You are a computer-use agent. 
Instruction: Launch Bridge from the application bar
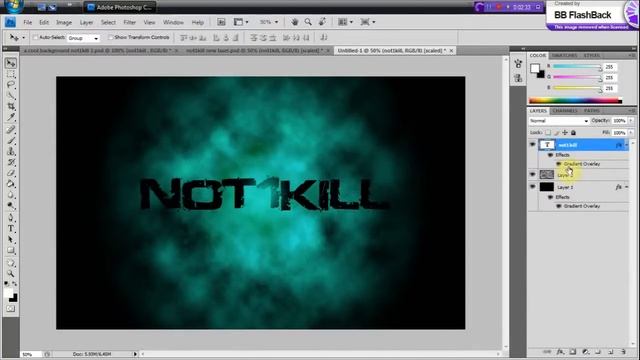click(221, 22)
